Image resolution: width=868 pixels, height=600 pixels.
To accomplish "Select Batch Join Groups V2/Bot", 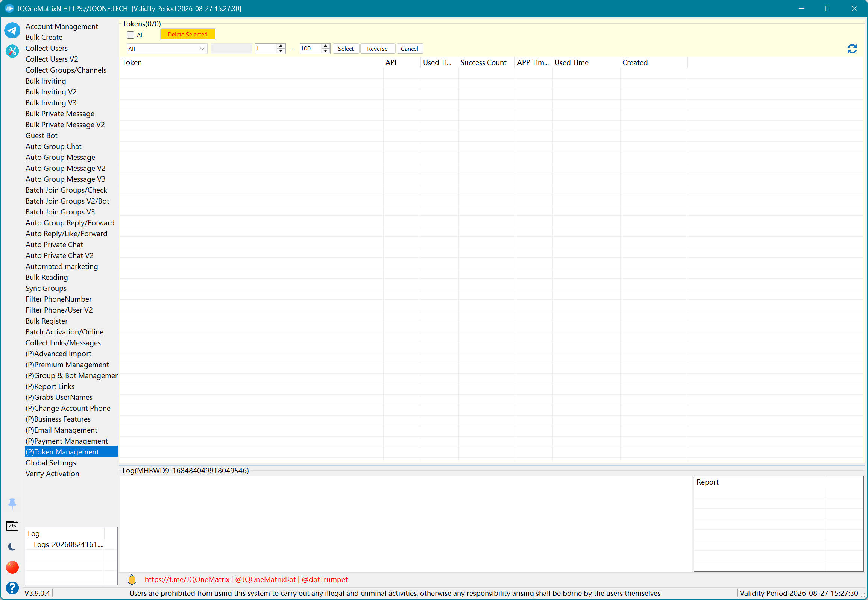I will pos(67,201).
